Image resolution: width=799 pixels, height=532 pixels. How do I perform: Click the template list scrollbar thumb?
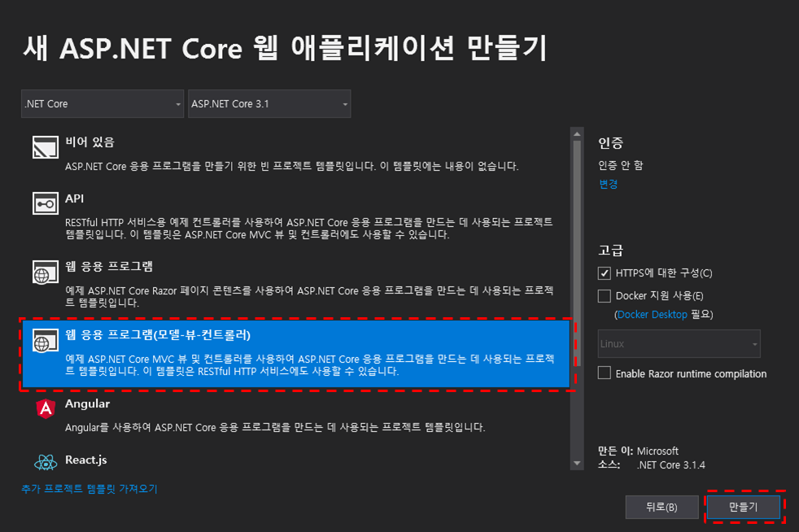coord(577,253)
